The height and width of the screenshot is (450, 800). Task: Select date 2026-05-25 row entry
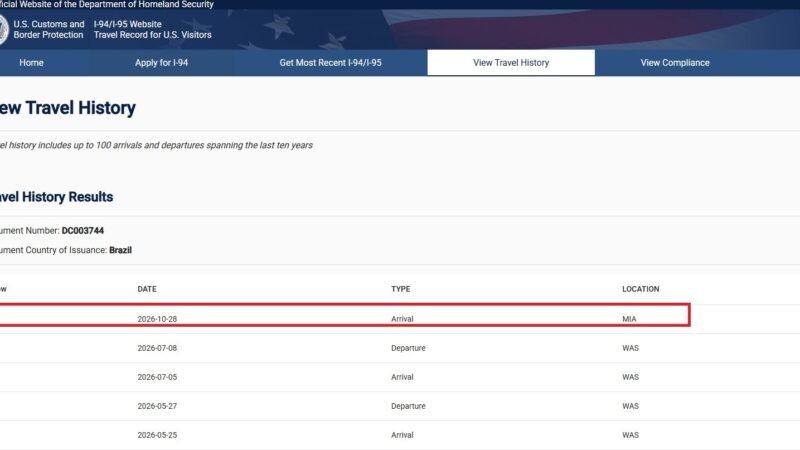pos(157,435)
